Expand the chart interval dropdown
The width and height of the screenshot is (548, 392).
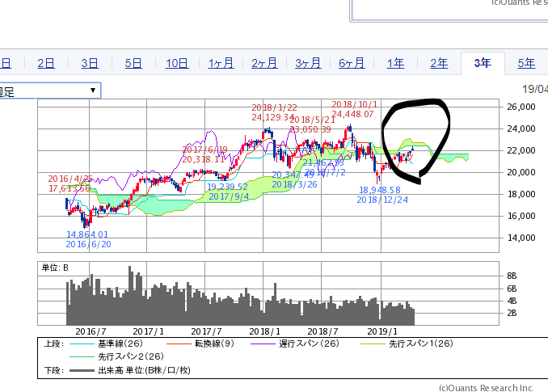(x=93, y=91)
